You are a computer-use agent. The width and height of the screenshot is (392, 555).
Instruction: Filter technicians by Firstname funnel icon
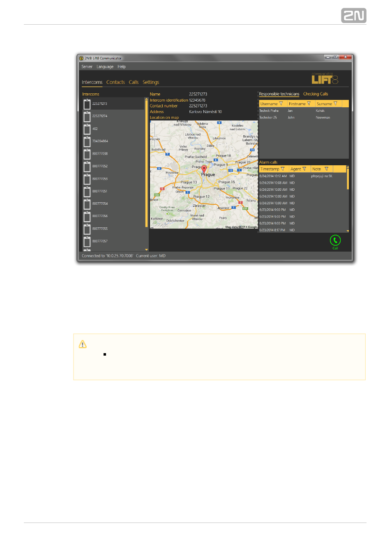point(309,104)
